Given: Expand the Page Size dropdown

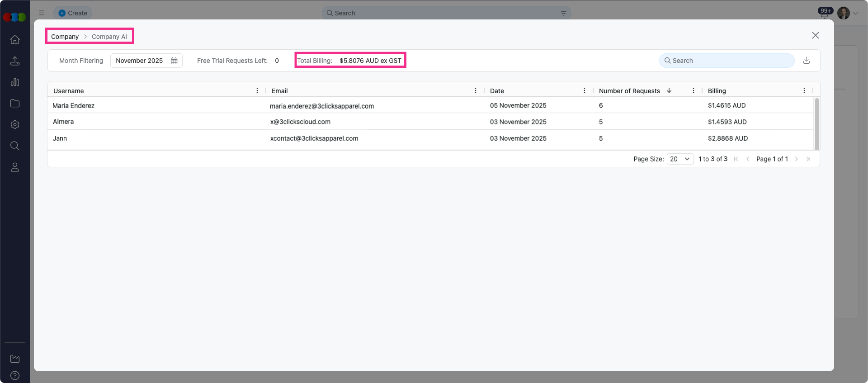Looking at the screenshot, I should (680, 159).
